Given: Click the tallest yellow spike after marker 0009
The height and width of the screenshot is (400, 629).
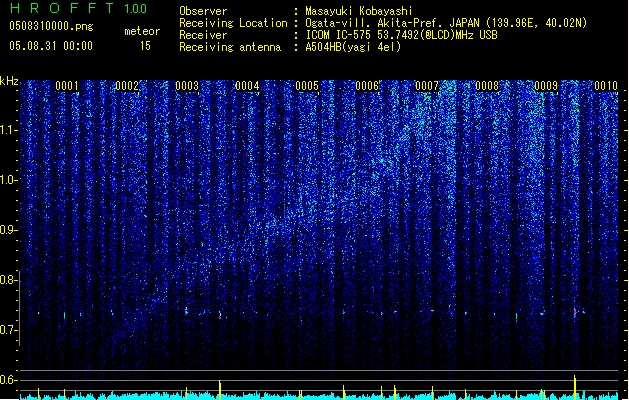Looking at the screenshot, I should pos(575,387).
